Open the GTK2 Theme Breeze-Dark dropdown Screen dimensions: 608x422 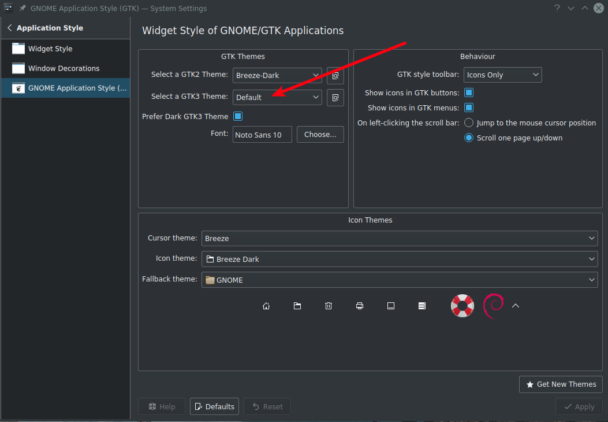coord(277,75)
